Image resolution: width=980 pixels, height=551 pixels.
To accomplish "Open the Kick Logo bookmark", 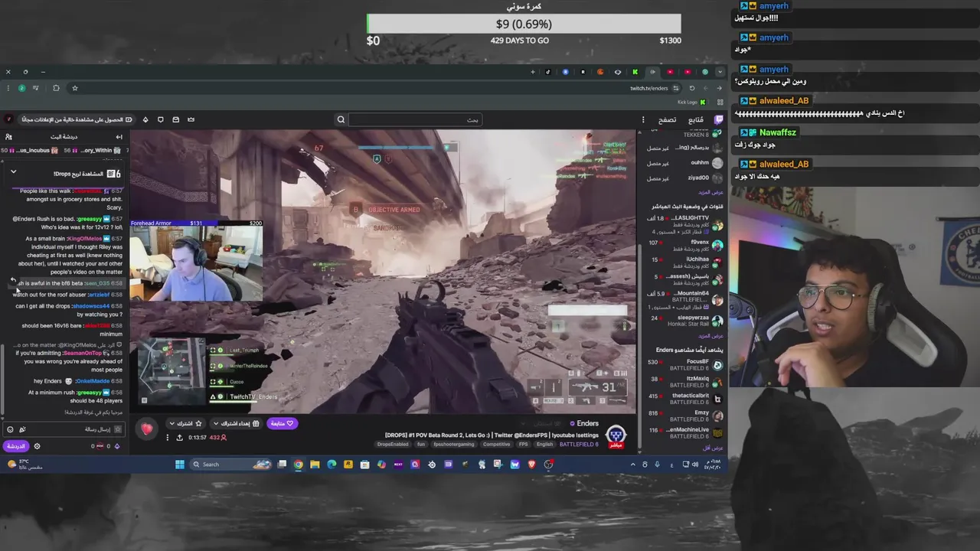I will 692,102.
